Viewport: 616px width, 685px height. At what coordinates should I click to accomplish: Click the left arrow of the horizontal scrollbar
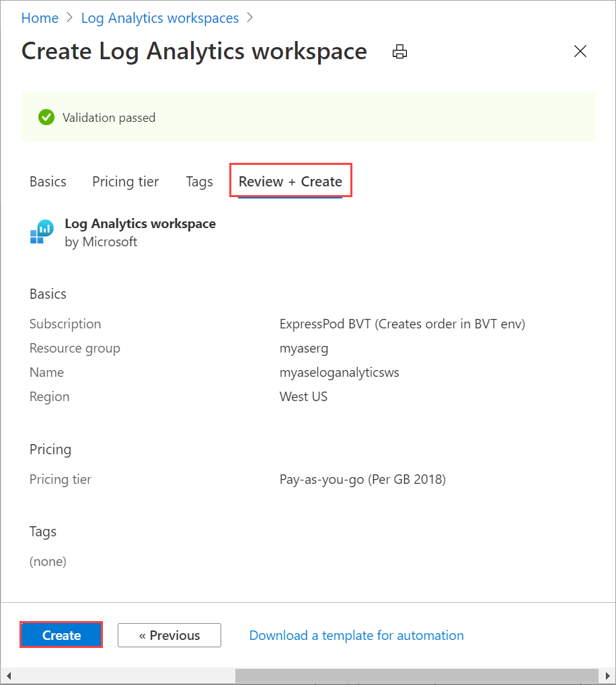click(x=7, y=676)
